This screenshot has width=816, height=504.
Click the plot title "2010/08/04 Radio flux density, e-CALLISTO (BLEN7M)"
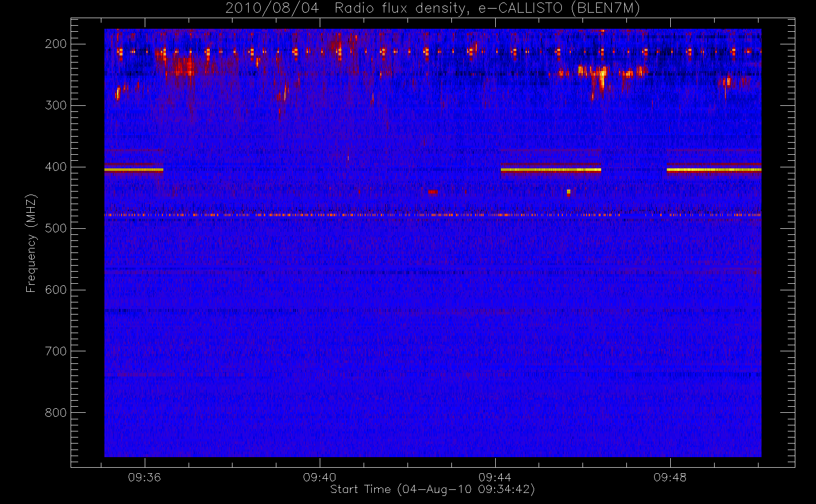[433, 8]
